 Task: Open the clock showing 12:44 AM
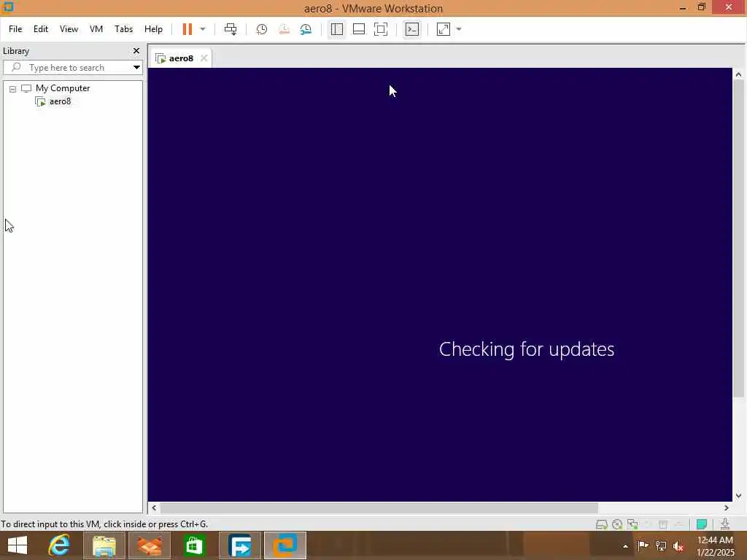coord(715,546)
